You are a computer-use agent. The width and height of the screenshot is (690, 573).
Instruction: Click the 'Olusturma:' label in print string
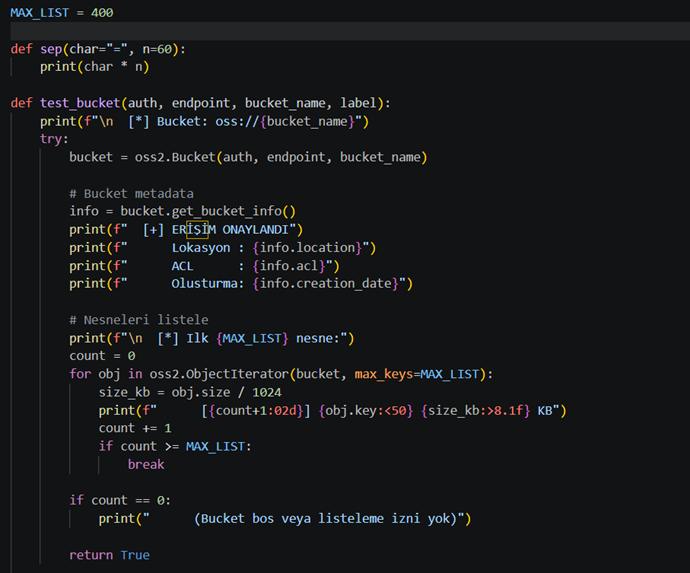(x=208, y=283)
